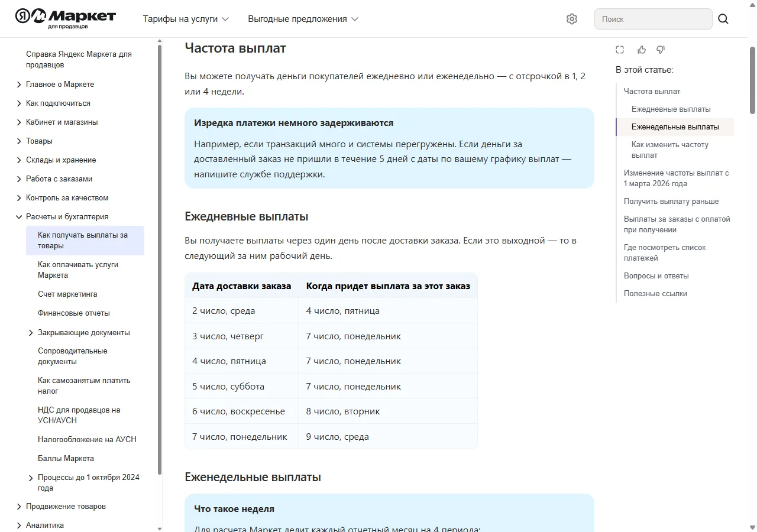Jump to «Еженедельные выплаты» in contents
757x532 pixels.
[x=675, y=127]
